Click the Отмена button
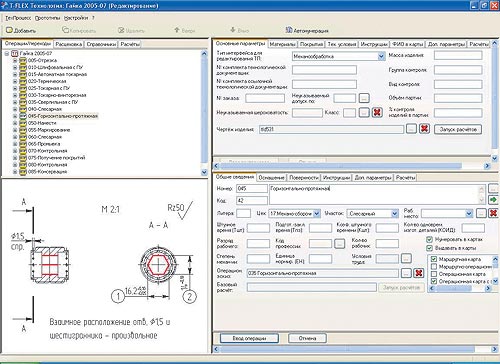The width and height of the screenshot is (500, 364). [307, 338]
